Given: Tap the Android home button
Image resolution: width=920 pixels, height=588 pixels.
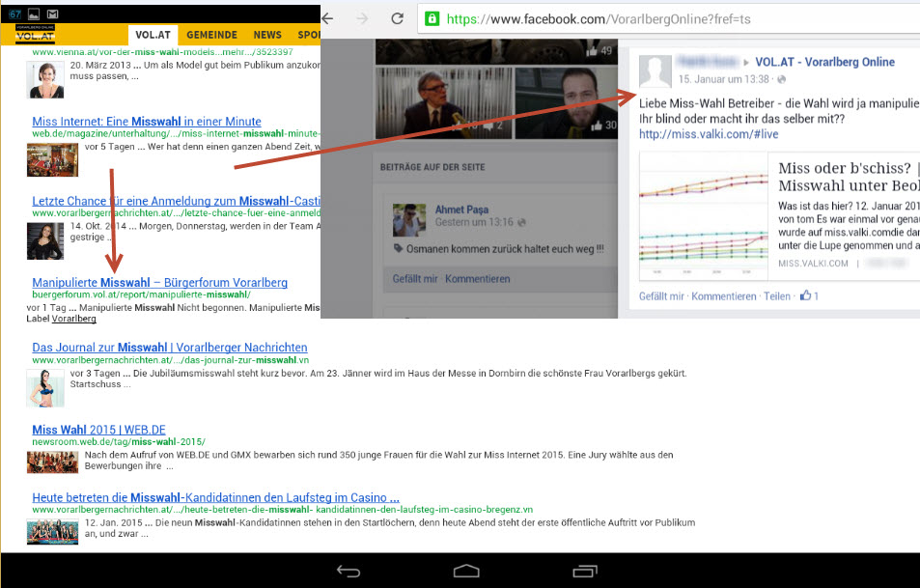Looking at the screenshot, I should (x=466, y=571).
